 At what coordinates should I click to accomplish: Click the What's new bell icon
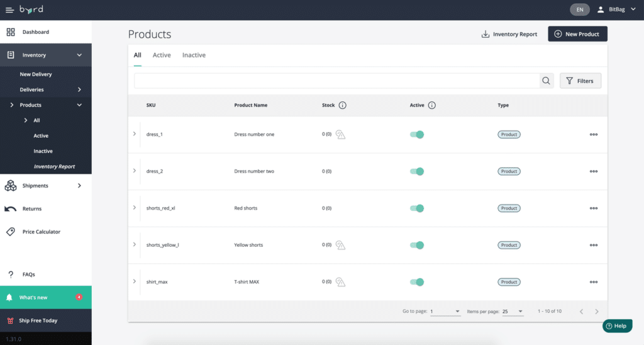click(x=9, y=297)
